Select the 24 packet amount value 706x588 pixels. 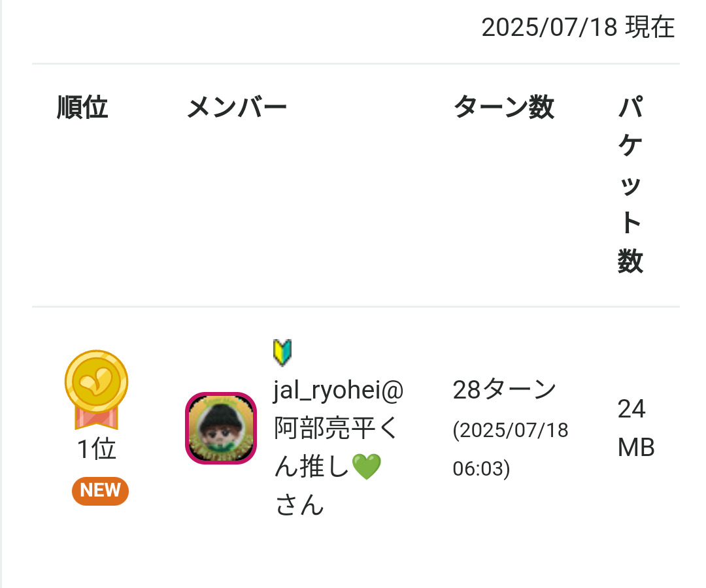[631, 410]
